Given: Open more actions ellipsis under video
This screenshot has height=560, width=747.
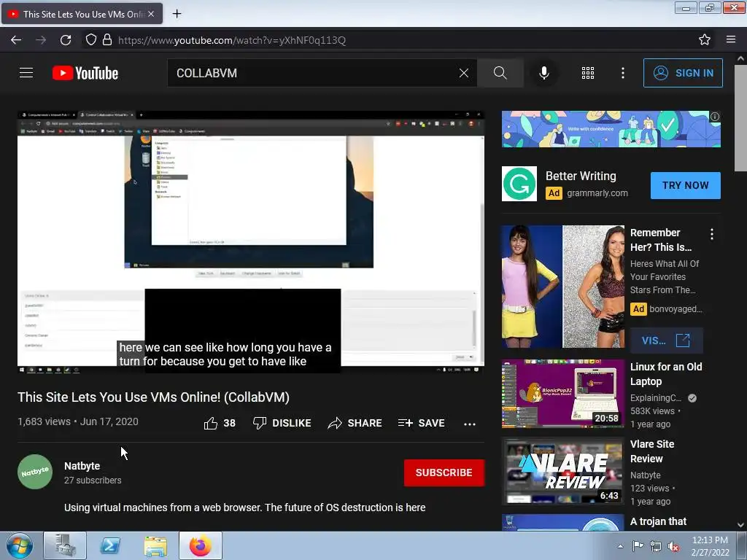Looking at the screenshot, I should [x=470, y=424].
